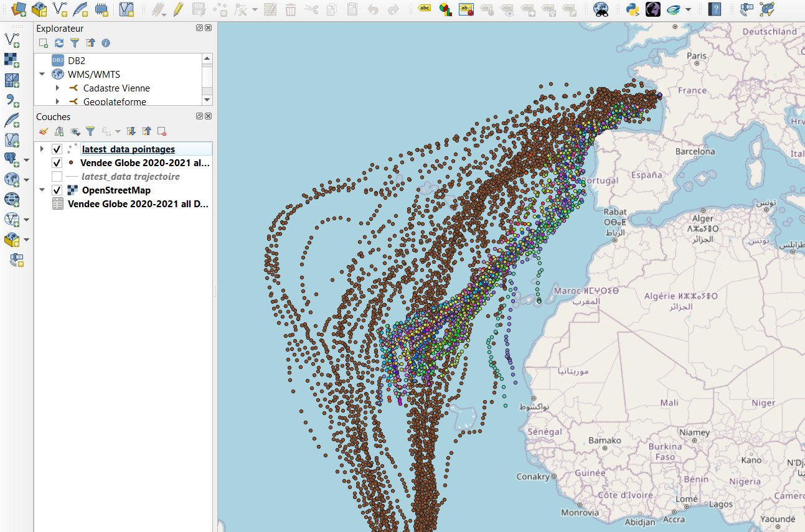The height and width of the screenshot is (532, 805).
Task: Open the layer labeling options abc icon
Action: 425,9
